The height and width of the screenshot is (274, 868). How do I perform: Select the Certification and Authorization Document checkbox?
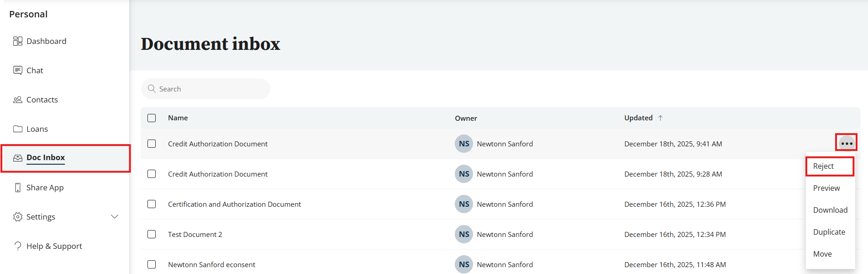coord(152,204)
